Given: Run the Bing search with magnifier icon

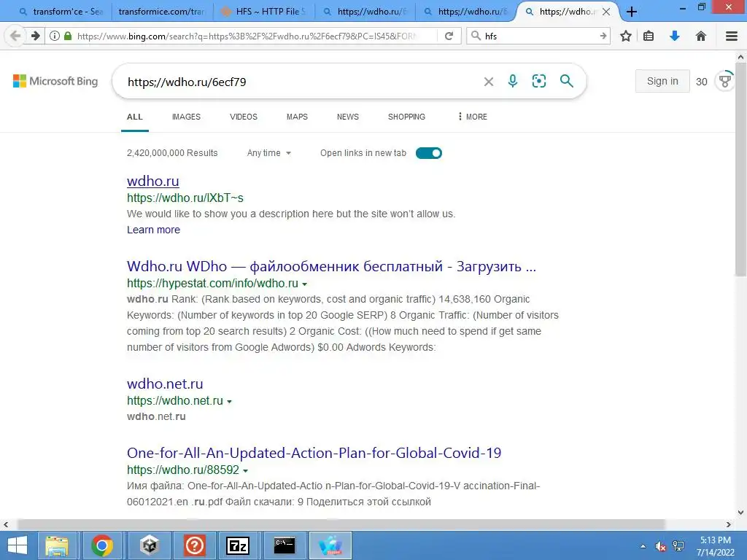Looking at the screenshot, I should [x=566, y=81].
